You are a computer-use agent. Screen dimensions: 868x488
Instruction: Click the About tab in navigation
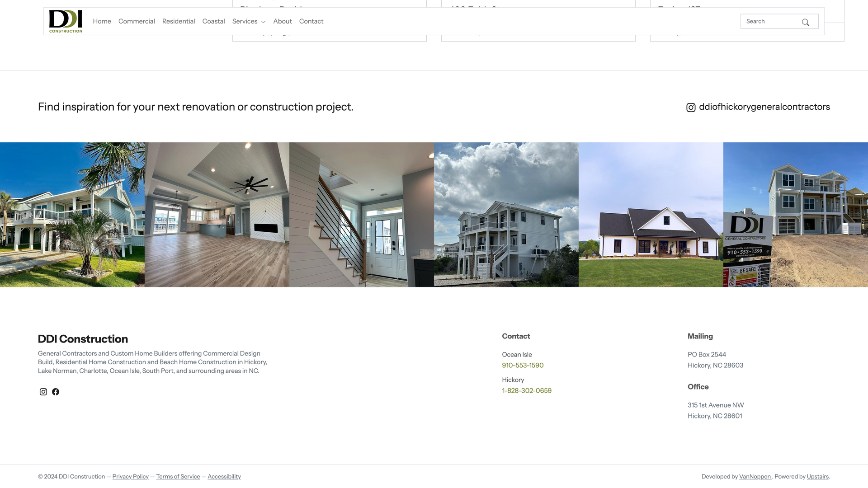(282, 21)
